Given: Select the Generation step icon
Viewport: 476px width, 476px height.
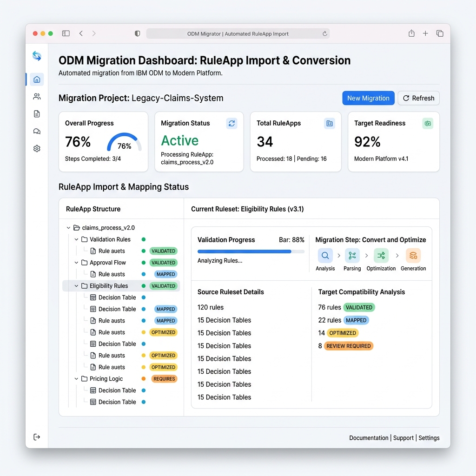Looking at the screenshot, I should pos(413,256).
